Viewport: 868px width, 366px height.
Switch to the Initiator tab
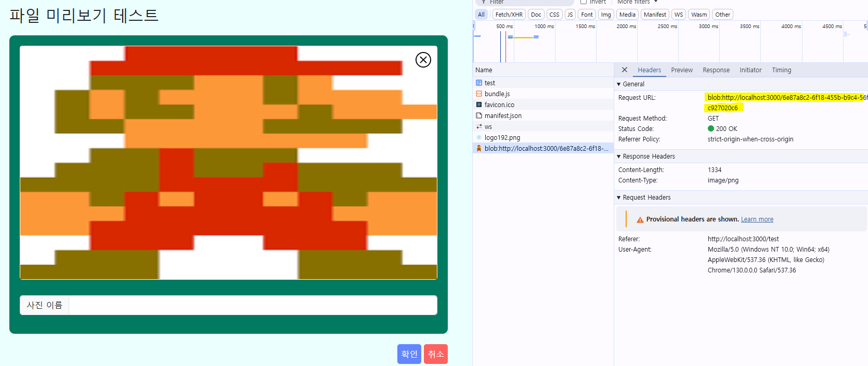(x=750, y=70)
